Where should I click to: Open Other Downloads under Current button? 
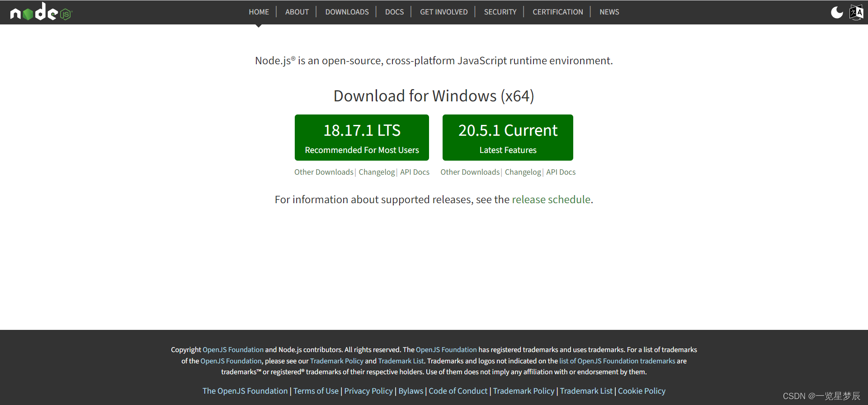coord(470,172)
